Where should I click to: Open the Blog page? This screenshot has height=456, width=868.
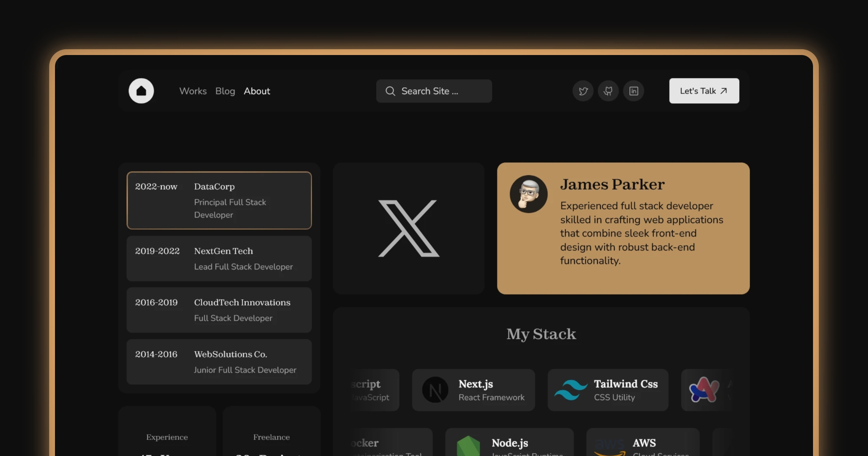click(225, 91)
